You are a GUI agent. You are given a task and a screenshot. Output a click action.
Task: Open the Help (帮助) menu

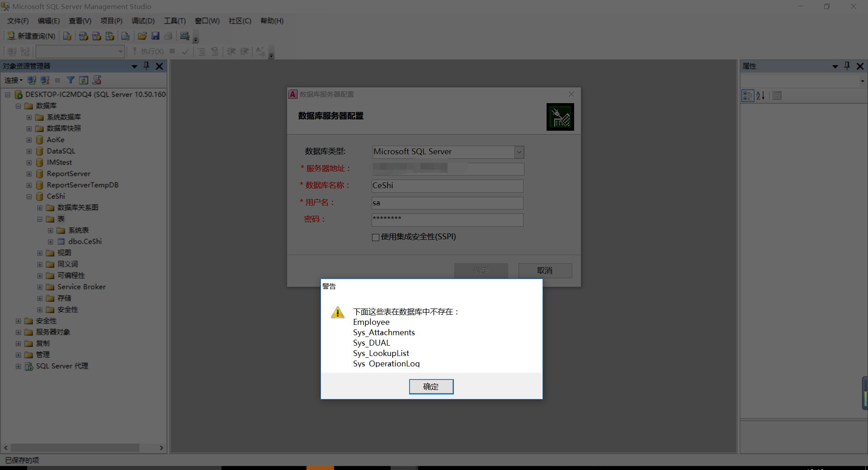[272, 21]
